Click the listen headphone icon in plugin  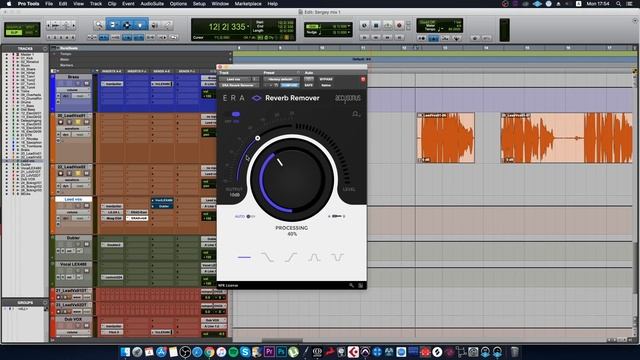(x=356, y=114)
